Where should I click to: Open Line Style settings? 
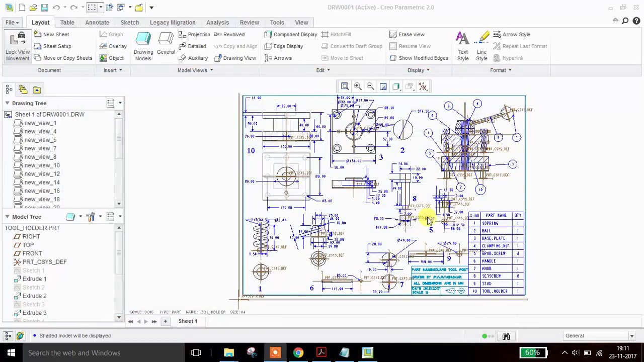(x=482, y=46)
